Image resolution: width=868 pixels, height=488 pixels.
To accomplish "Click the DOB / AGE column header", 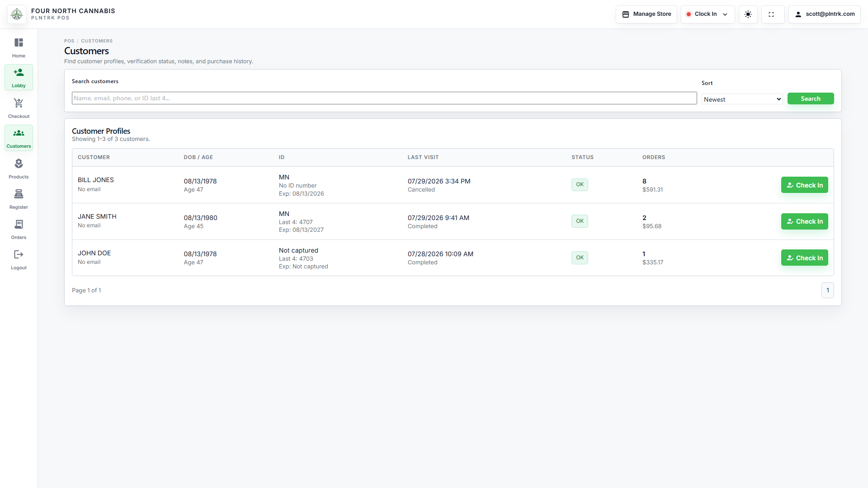I will (198, 157).
